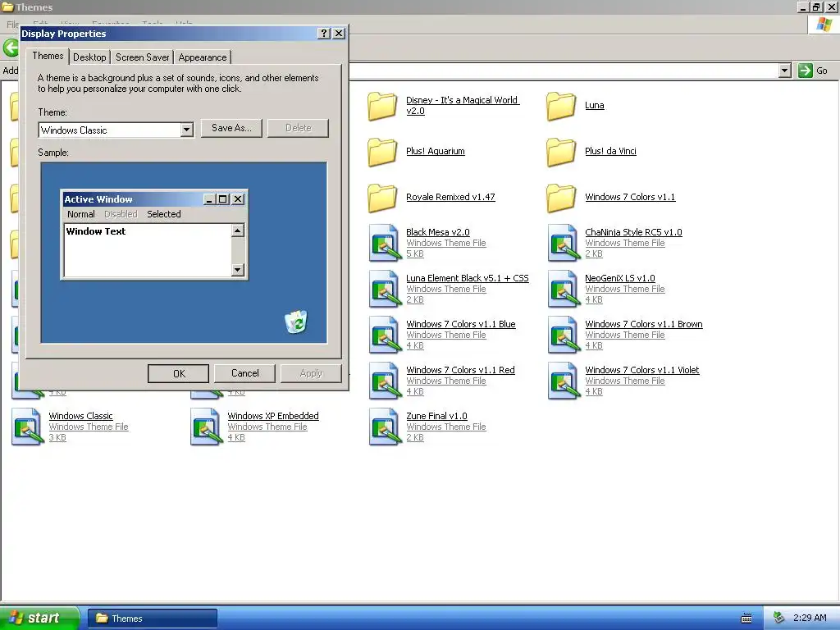
Task: Click the green Back arrow in Explorer
Action: [10, 48]
